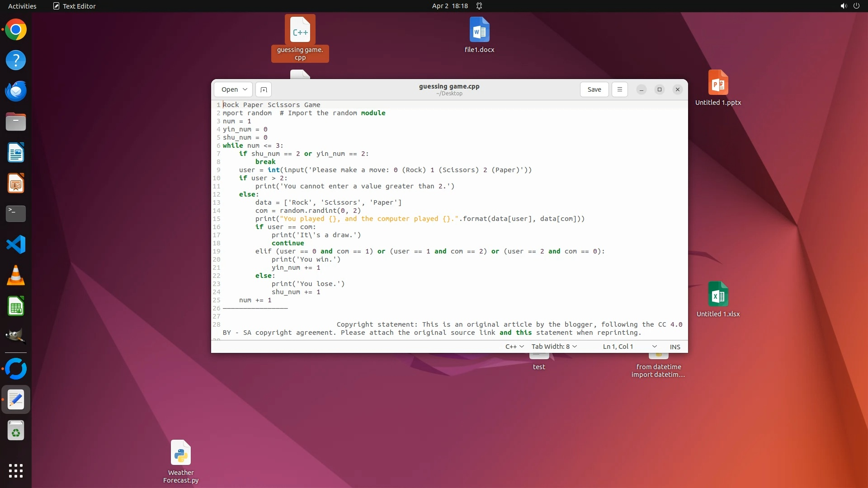Toggle INS insert mode indicator
Image resolution: width=868 pixels, height=488 pixels.
(x=675, y=347)
